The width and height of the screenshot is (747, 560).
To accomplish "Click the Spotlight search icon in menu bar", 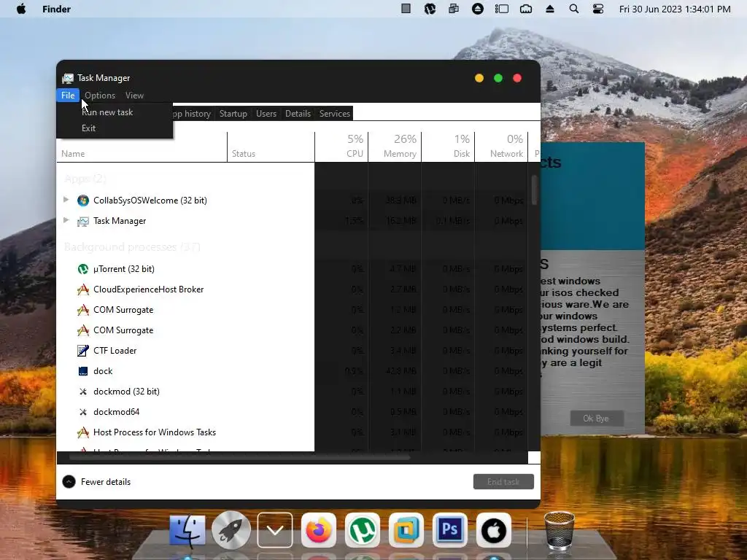I will point(574,9).
